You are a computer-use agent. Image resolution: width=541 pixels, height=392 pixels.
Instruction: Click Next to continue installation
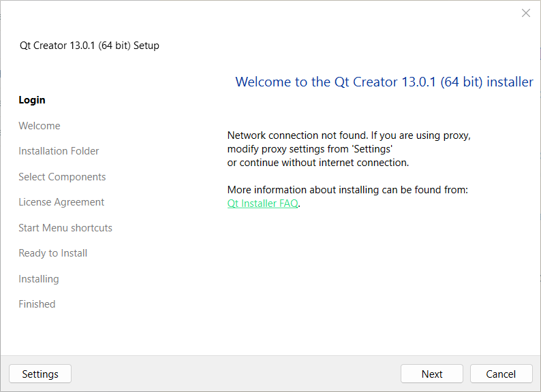431,374
